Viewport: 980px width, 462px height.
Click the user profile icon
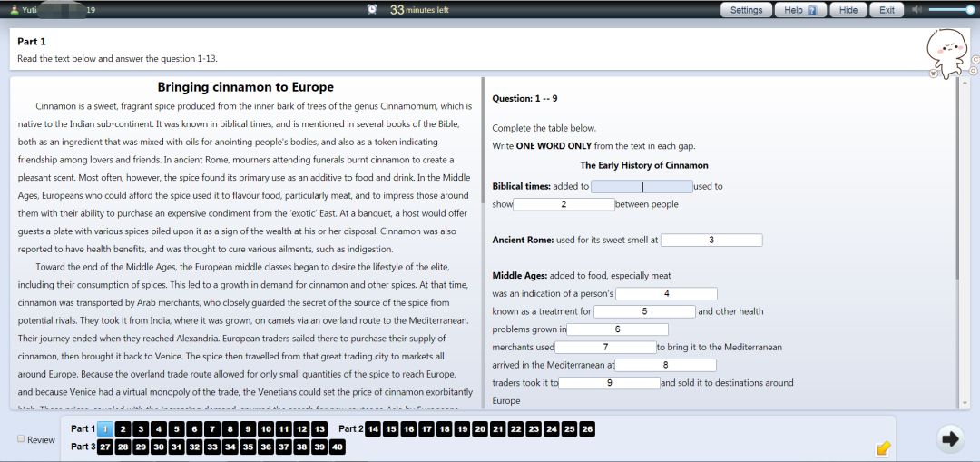(x=14, y=10)
